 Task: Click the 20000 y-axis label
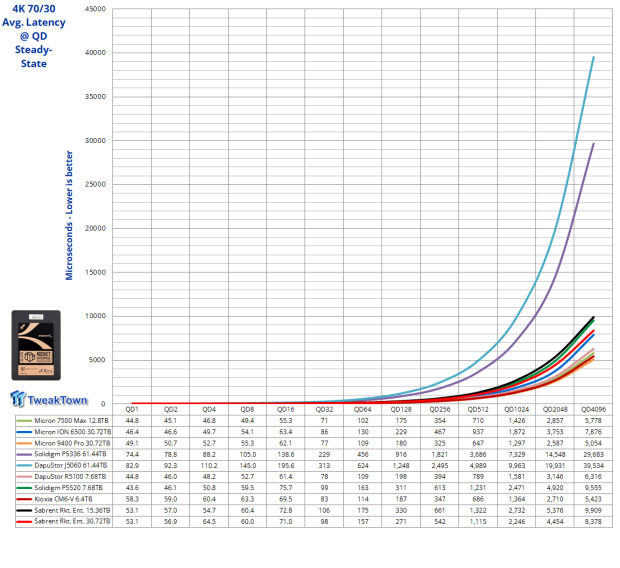(x=95, y=228)
